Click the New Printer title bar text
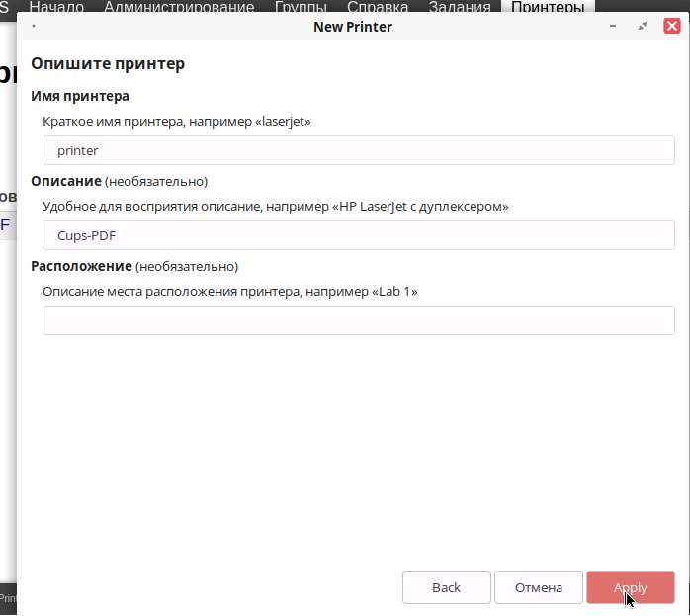Screen dimensions: 690x616 click(353, 27)
